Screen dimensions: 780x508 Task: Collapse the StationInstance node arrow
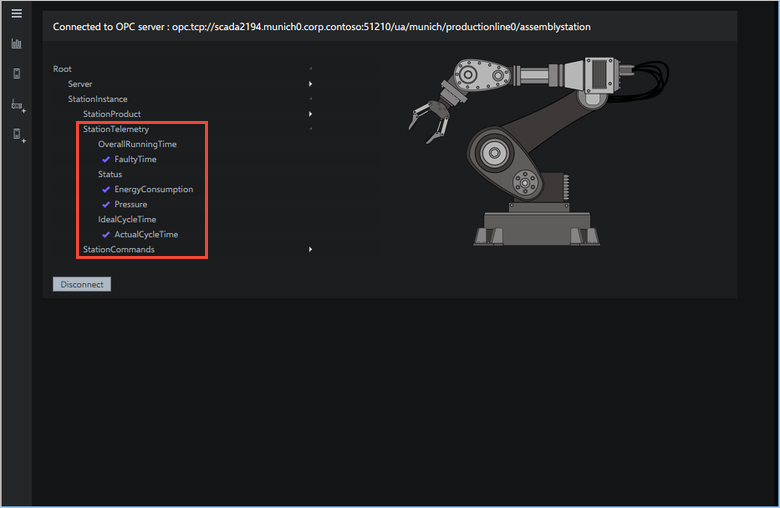click(310, 99)
